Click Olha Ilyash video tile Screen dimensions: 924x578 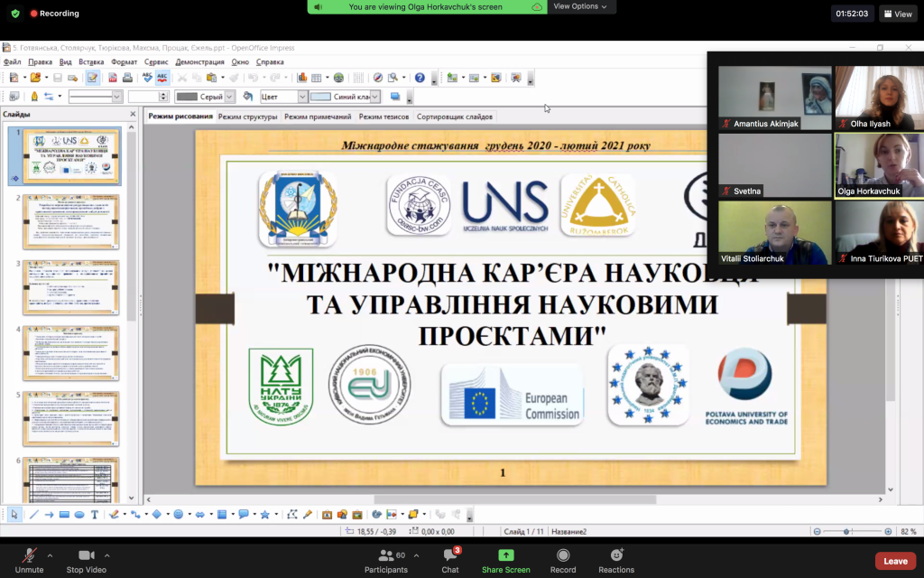pyautogui.click(x=879, y=98)
